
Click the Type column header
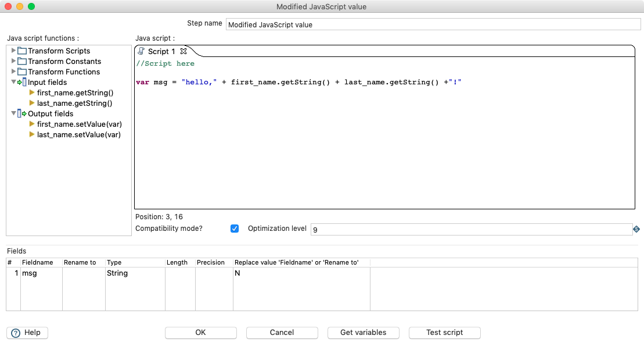[135, 262]
